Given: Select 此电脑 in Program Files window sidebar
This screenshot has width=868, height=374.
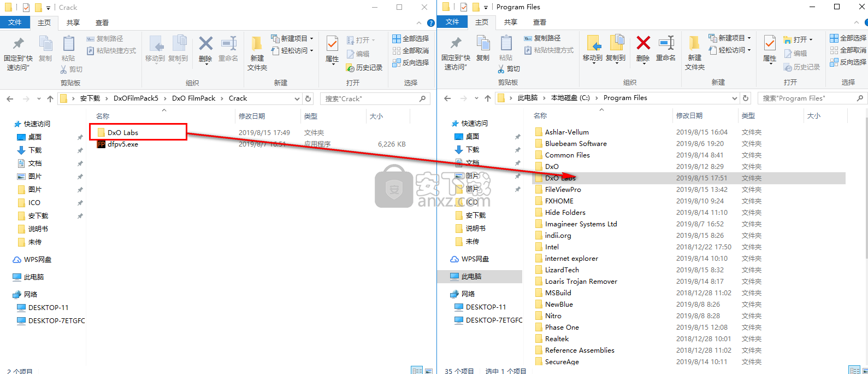Looking at the screenshot, I should click(x=471, y=277).
